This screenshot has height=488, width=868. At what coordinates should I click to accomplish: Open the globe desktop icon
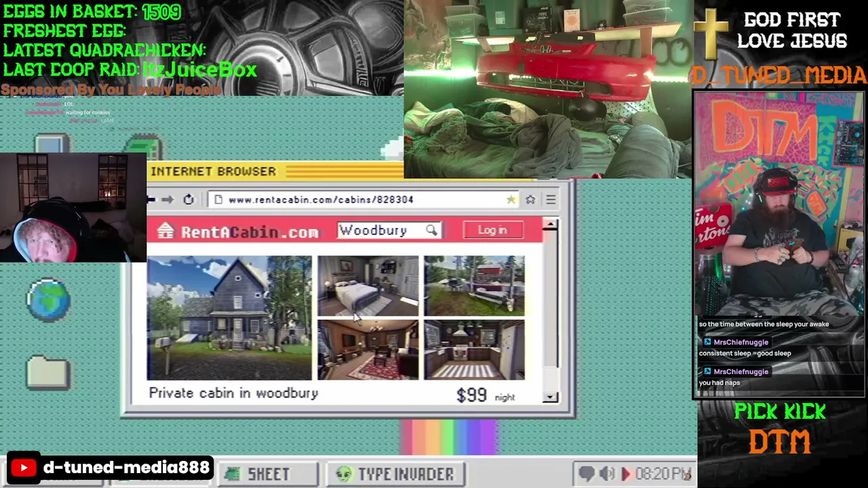pyautogui.click(x=48, y=298)
